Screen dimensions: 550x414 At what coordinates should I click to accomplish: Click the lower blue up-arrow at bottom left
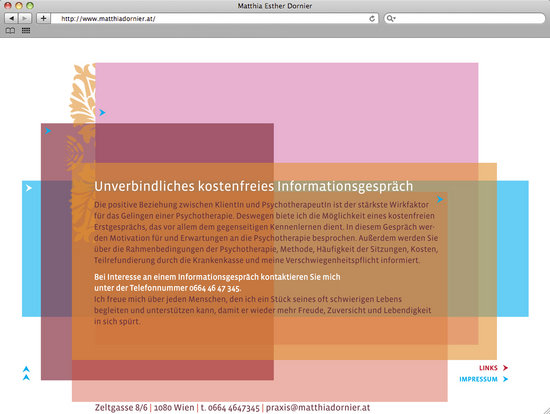26,378
